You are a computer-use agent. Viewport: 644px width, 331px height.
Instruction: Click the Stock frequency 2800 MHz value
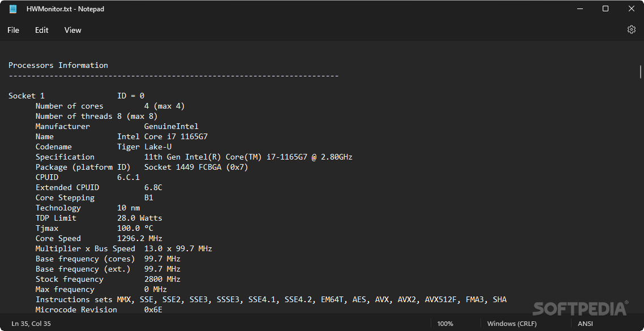[162, 280]
